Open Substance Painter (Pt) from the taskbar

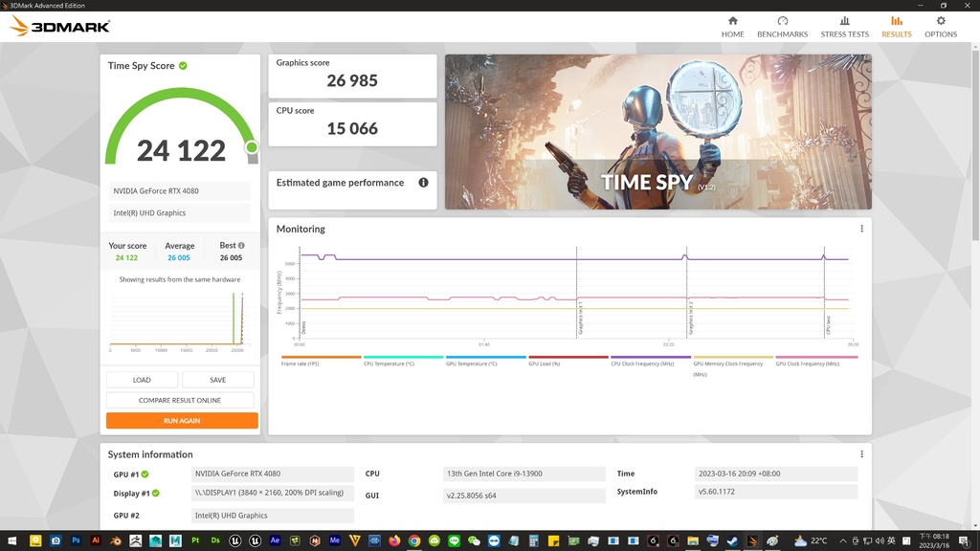point(195,541)
